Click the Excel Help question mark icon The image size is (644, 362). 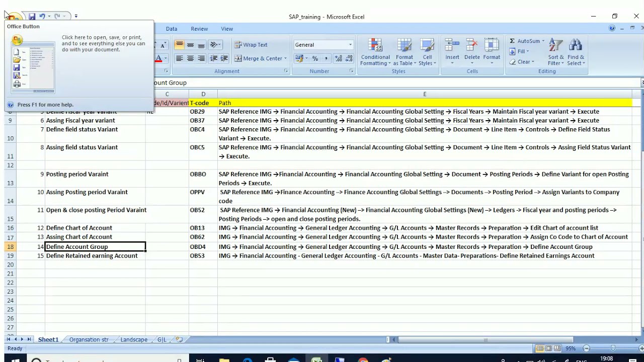612,28
